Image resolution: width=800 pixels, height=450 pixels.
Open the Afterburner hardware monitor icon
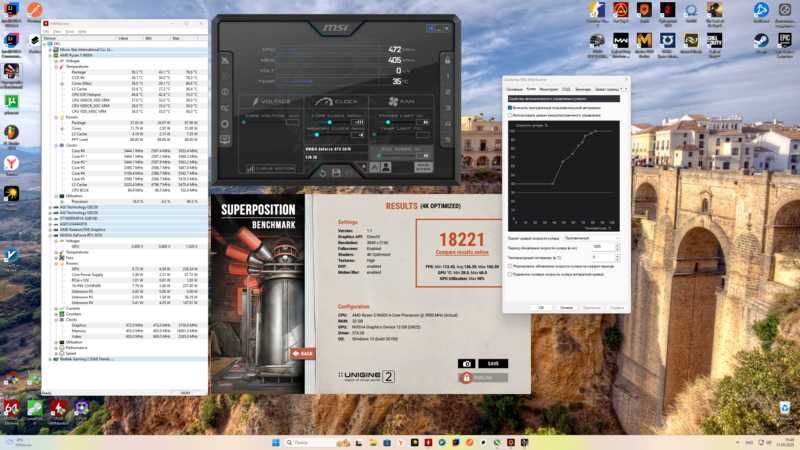[225, 139]
